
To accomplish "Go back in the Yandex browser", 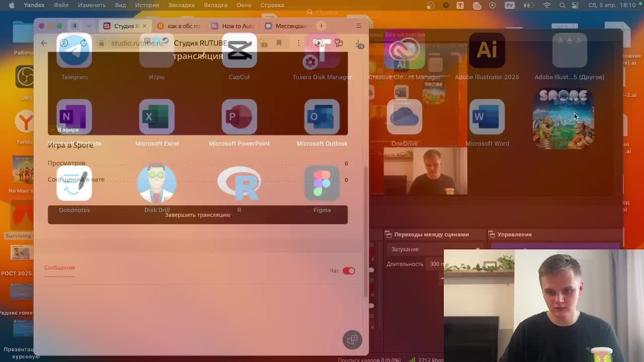I will coord(44,43).
